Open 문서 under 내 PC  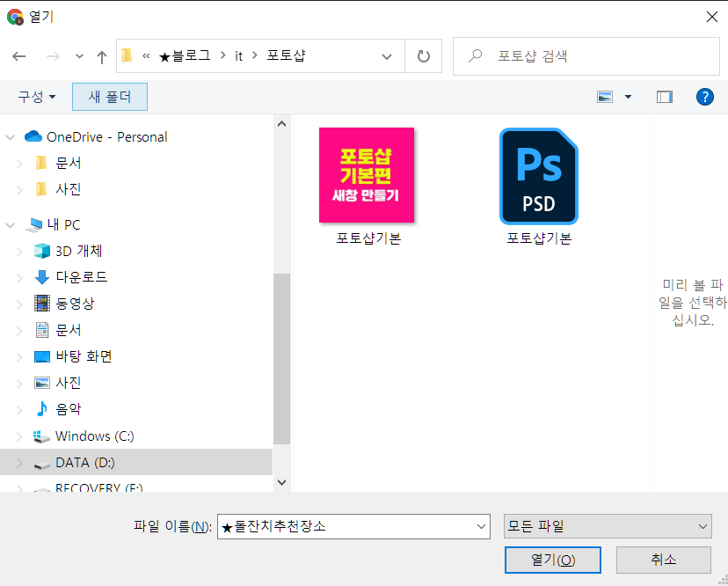coord(69,330)
